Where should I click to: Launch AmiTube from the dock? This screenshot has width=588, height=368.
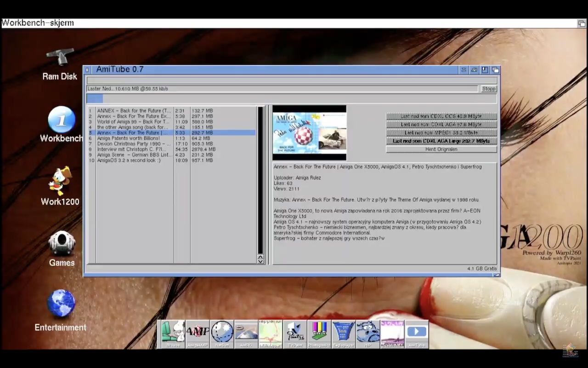click(417, 334)
